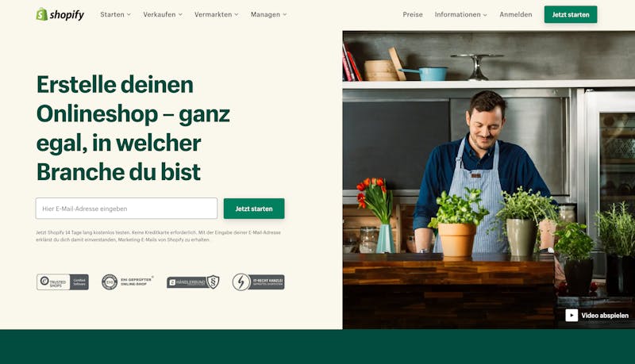The height and width of the screenshot is (364, 635).
Task: Open the Informationen dropdown menu
Action: (x=461, y=14)
